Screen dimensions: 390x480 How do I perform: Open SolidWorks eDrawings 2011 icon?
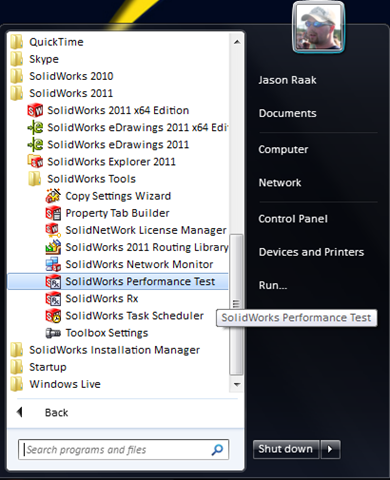point(35,144)
